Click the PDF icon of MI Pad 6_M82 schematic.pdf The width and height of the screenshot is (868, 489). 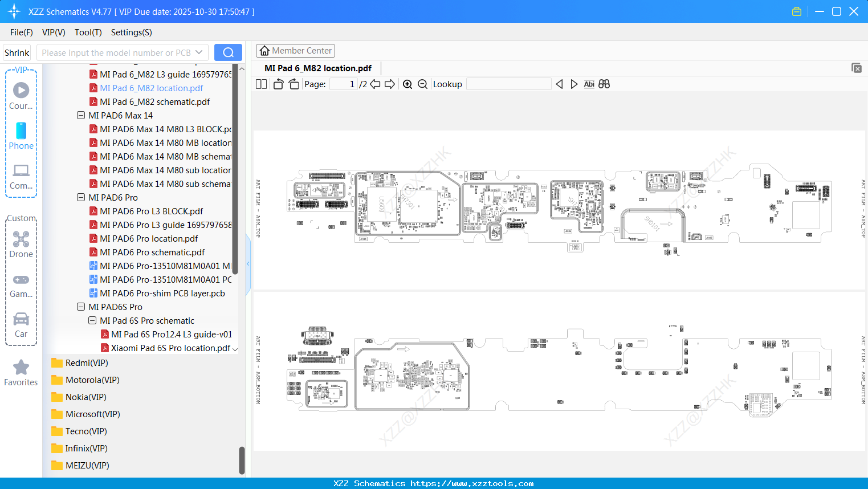[93, 102]
